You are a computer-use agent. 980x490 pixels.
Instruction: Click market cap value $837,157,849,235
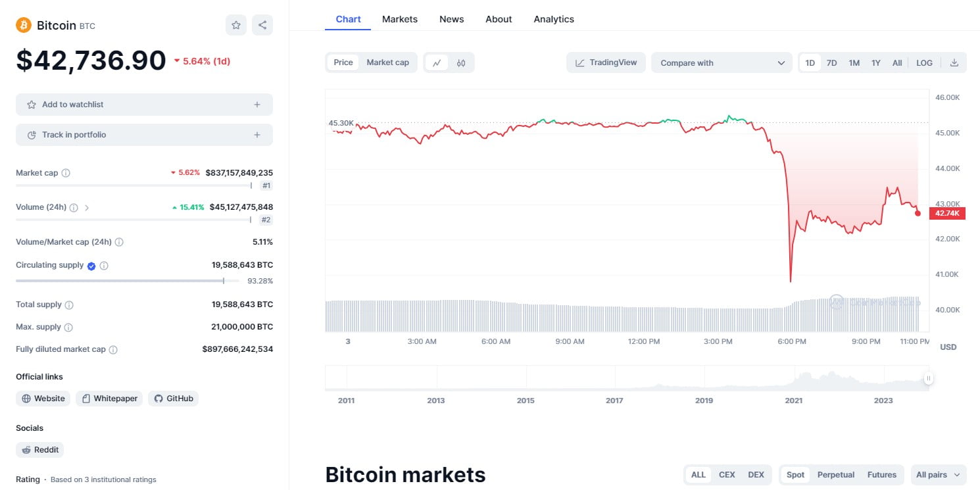point(239,173)
